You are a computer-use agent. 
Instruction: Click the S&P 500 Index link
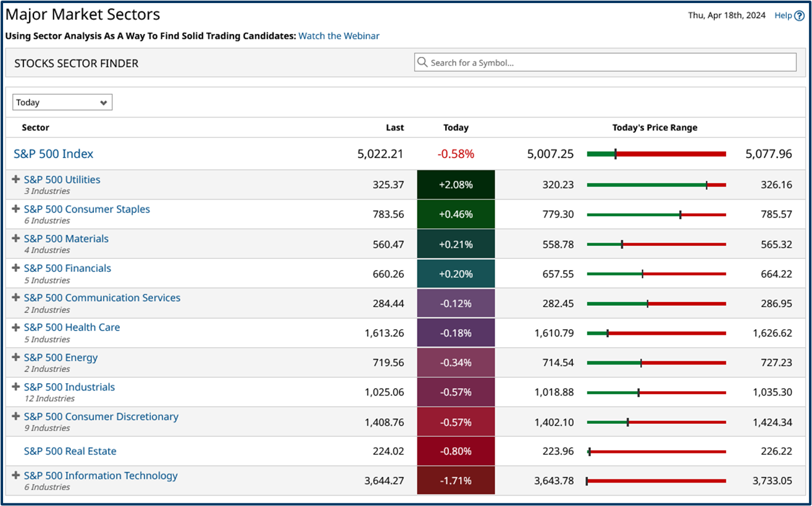coord(53,154)
